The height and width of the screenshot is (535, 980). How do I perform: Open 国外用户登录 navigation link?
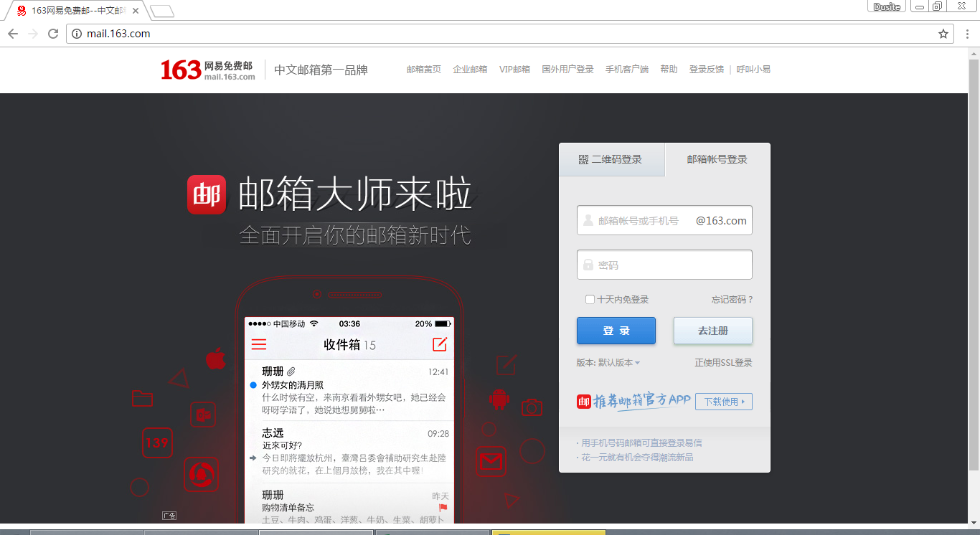567,70
